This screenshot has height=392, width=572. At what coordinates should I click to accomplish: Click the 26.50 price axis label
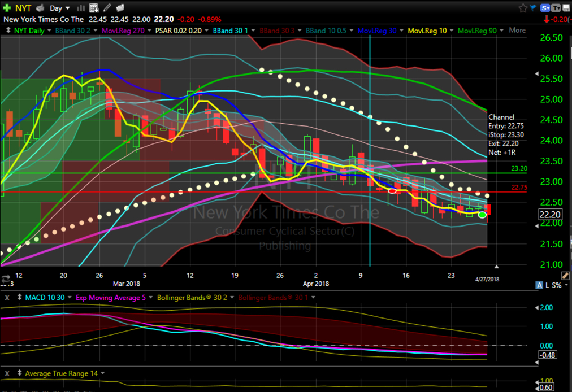click(551, 37)
